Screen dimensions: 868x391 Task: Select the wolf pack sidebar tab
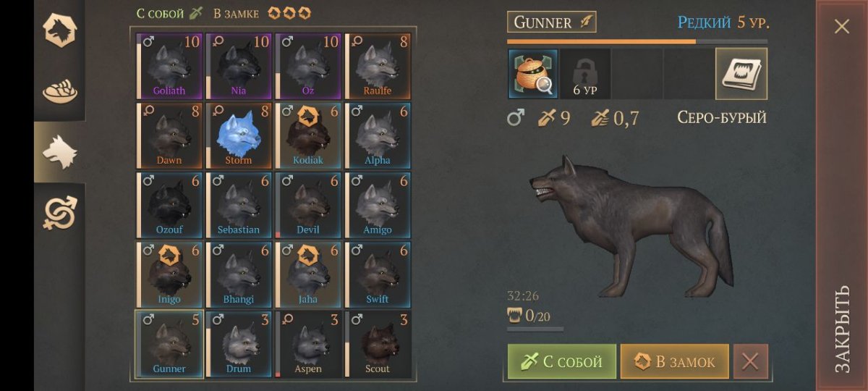click(x=59, y=151)
